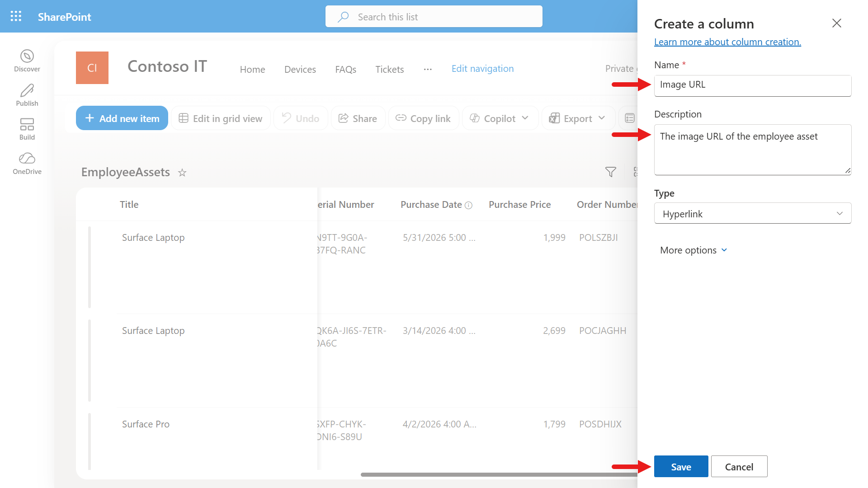Open the Discover sidebar icon
Image resolution: width=868 pixels, height=488 pixels.
pos(27,61)
